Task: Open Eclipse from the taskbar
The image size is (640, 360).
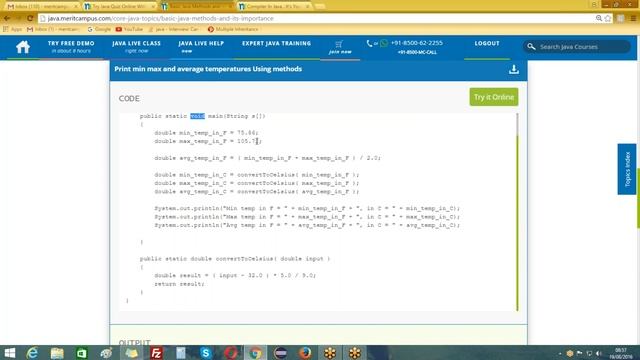Action: (x=280, y=353)
